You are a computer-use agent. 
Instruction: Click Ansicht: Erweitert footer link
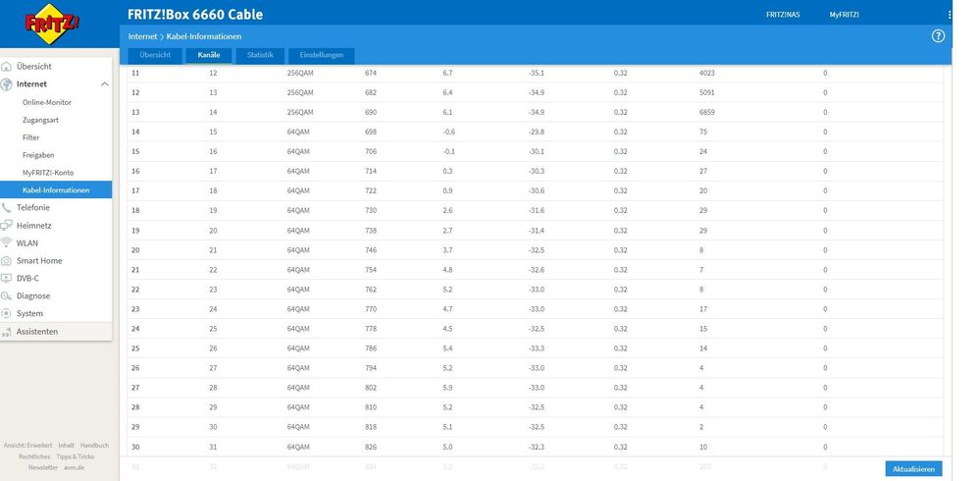pos(28,446)
